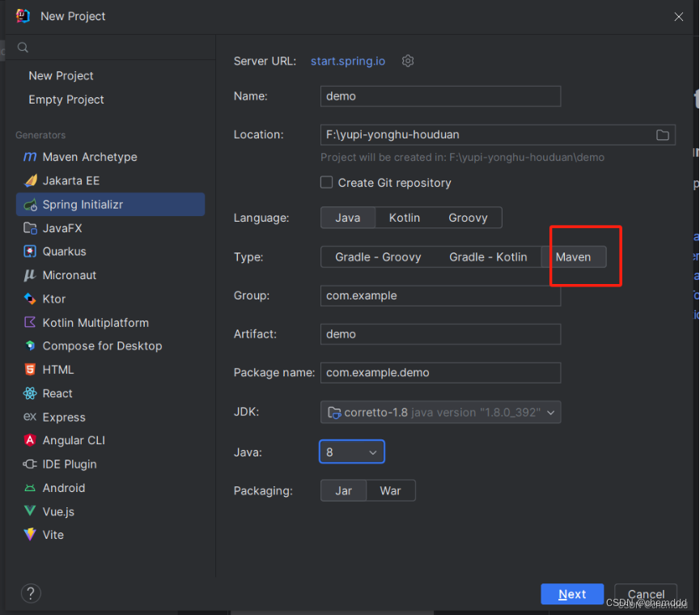Image resolution: width=700 pixels, height=615 pixels.
Task: Click the IDE Plugin plug icon
Action: [x=30, y=464]
